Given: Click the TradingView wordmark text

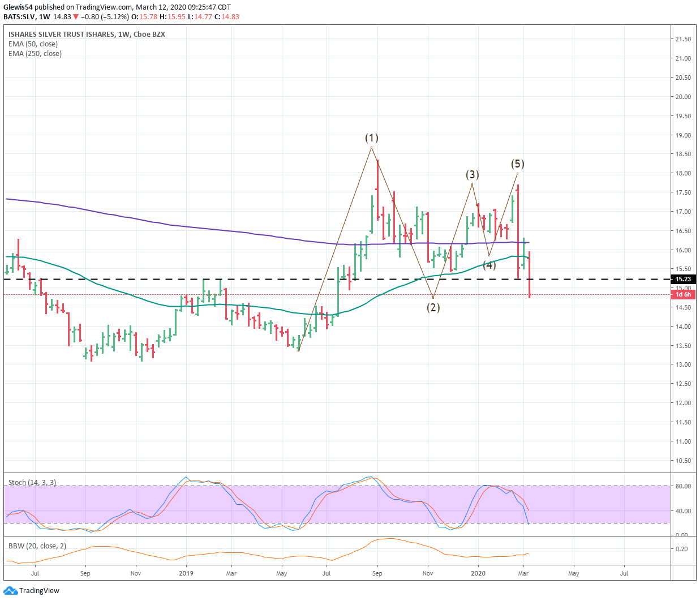Looking at the screenshot, I should tap(39, 591).
